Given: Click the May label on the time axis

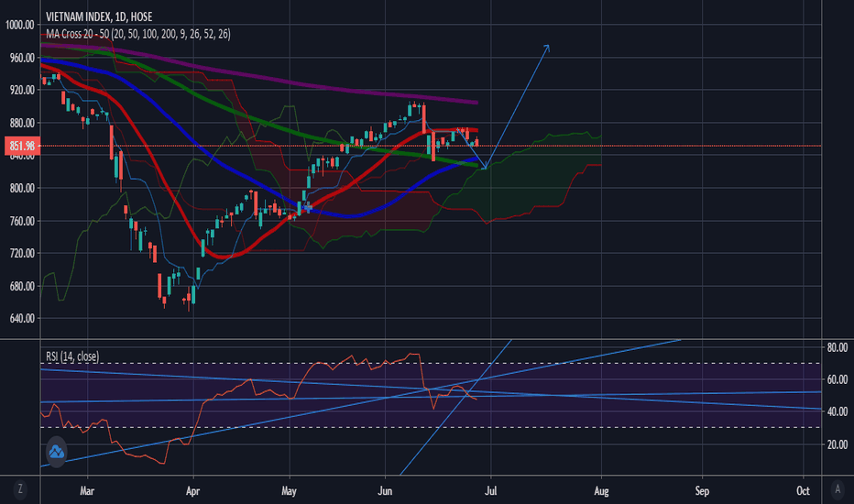Looking at the screenshot, I should point(290,491).
